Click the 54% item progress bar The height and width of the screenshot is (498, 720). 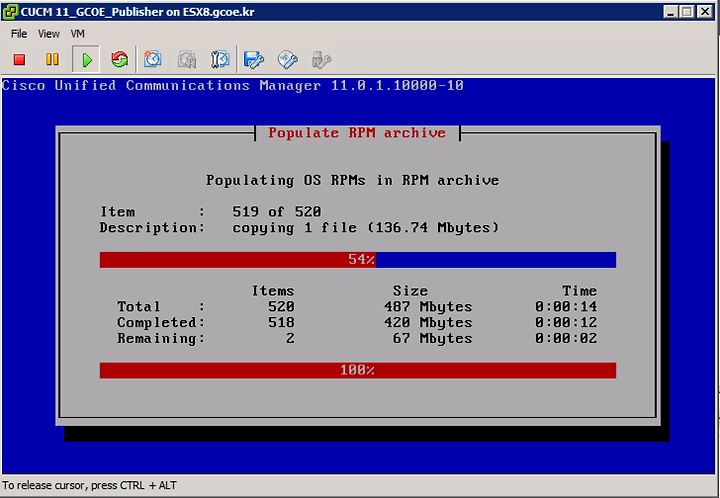(358, 260)
